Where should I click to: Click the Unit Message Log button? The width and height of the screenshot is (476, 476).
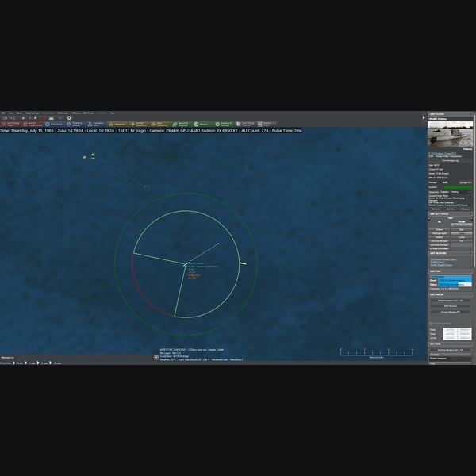pyautogui.click(x=450, y=160)
